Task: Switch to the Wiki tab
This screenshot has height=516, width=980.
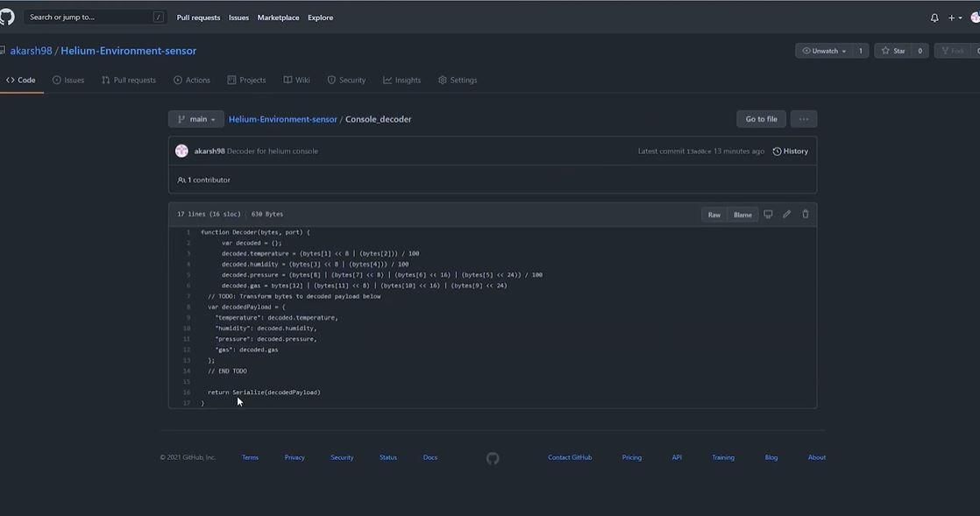Action: 297,80
